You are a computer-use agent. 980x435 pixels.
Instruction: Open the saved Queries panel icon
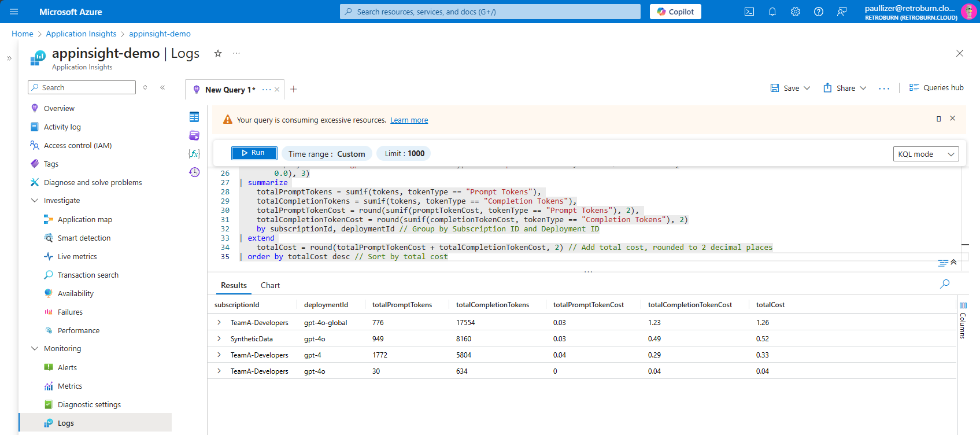tap(194, 135)
